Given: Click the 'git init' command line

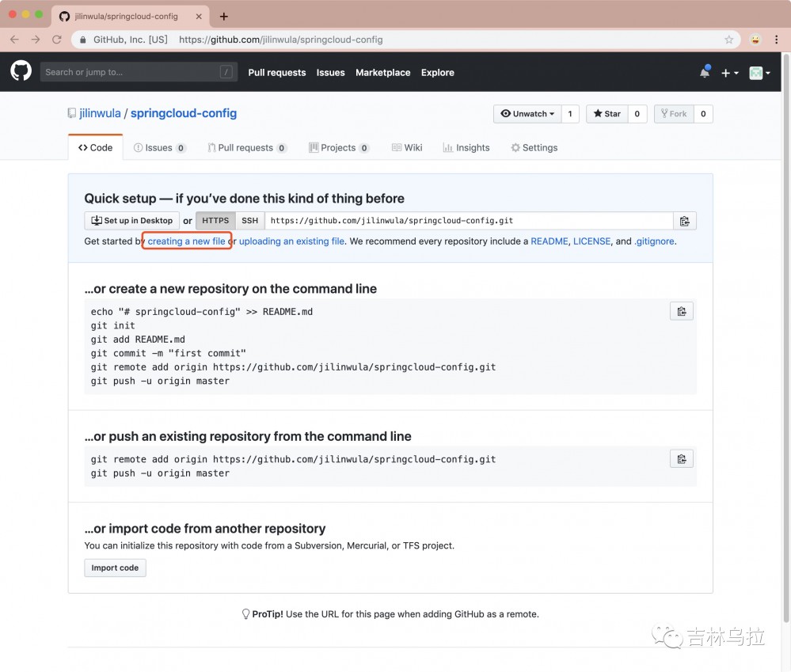Looking at the screenshot, I should coord(112,325).
